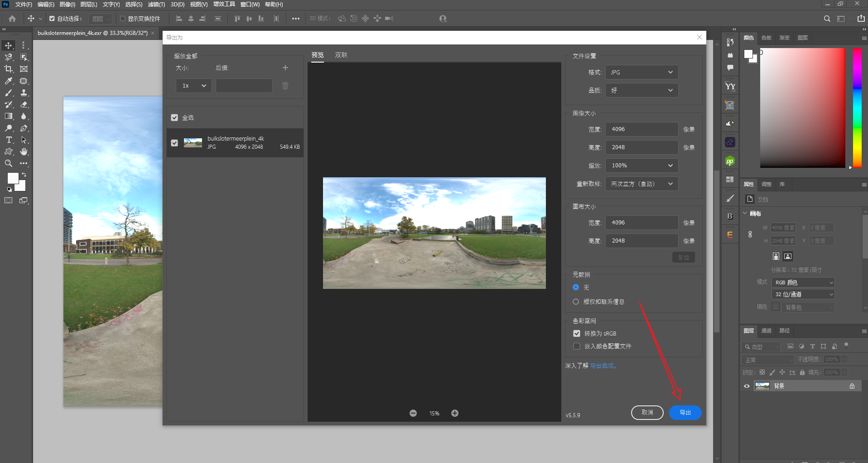Image resolution: width=868 pixels, height=463 pixels.
Task: Enable Show Transform Controls checkbox
Action: 122,19
